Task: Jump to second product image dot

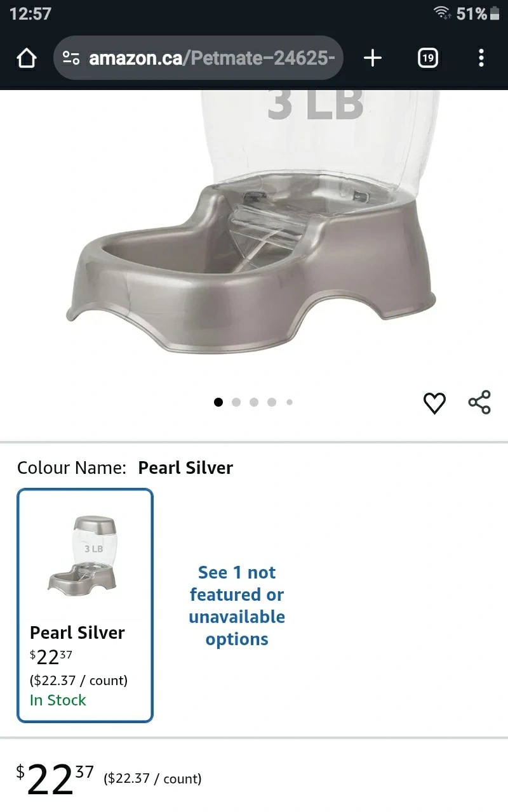Action: 236,402
